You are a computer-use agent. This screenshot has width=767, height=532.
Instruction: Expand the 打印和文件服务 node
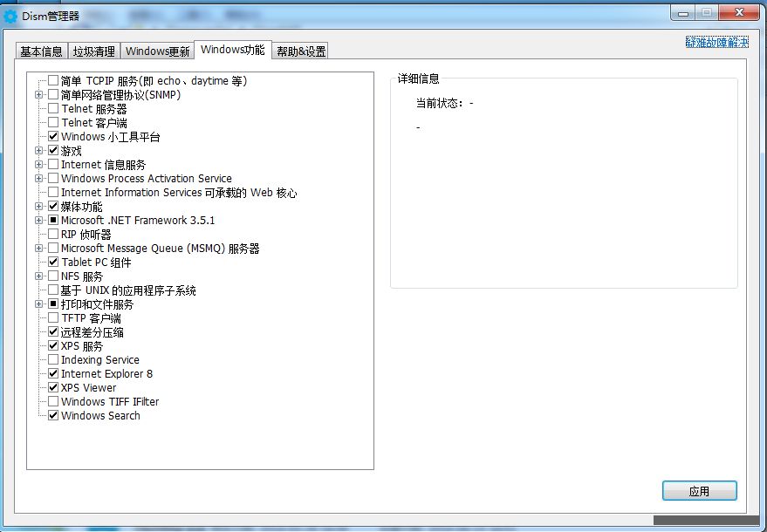coord(38,304)
